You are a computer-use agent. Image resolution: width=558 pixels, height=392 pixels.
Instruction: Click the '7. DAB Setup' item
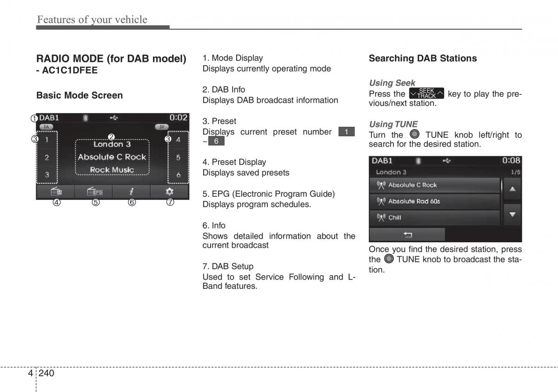click(x=228, y=266)
